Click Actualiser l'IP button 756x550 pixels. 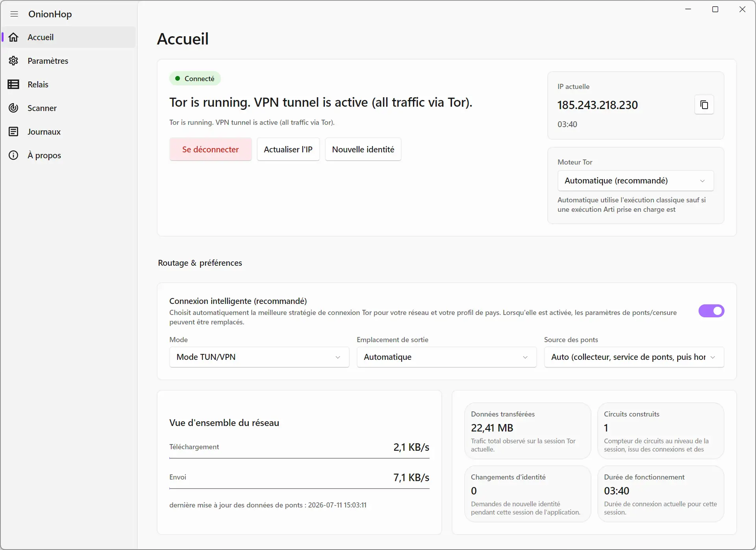[x=288, y=149]
